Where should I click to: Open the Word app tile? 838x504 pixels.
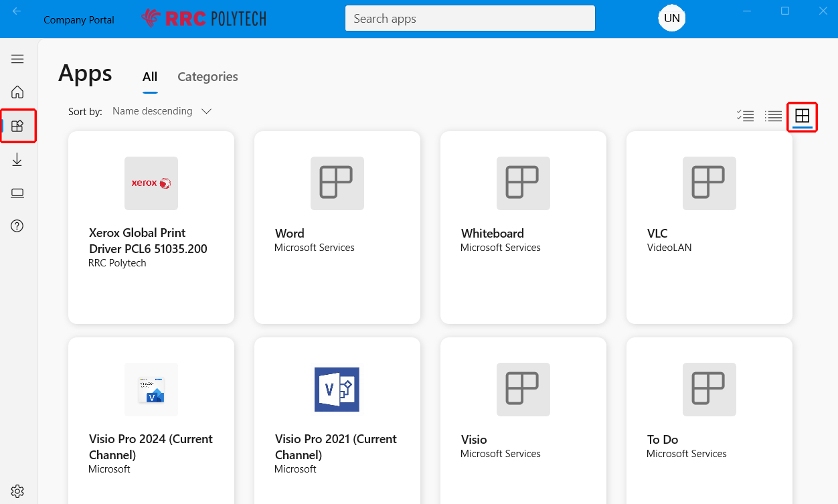click(x=337, y=228)
